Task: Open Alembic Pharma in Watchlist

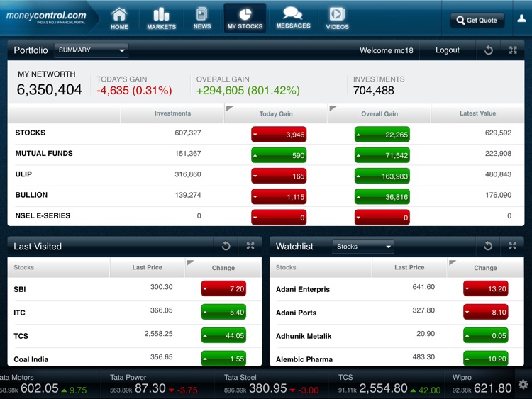Action: pyautogui.click(x=397, y=357)
